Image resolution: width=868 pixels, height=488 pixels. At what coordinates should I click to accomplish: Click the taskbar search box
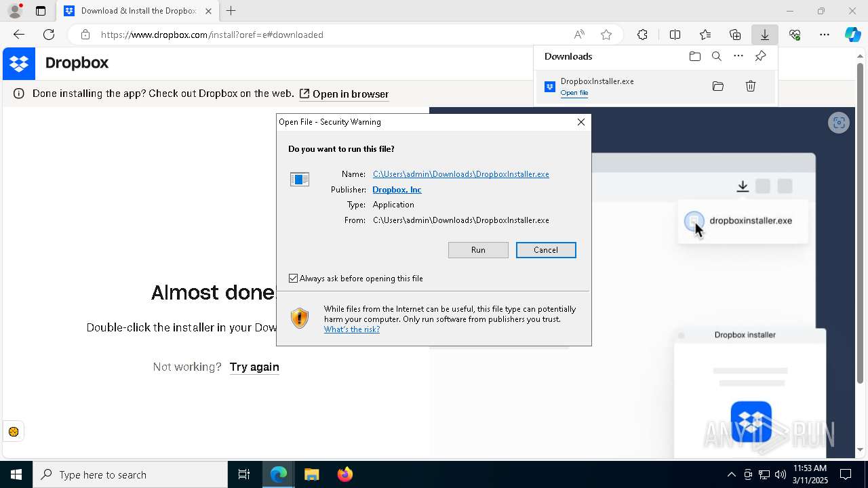tap(130, 474)
